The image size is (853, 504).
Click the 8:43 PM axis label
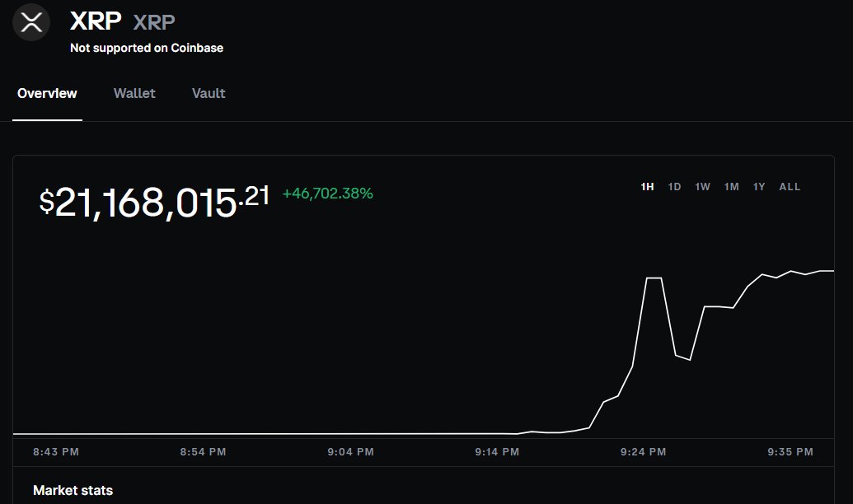(x=56, y=452)
